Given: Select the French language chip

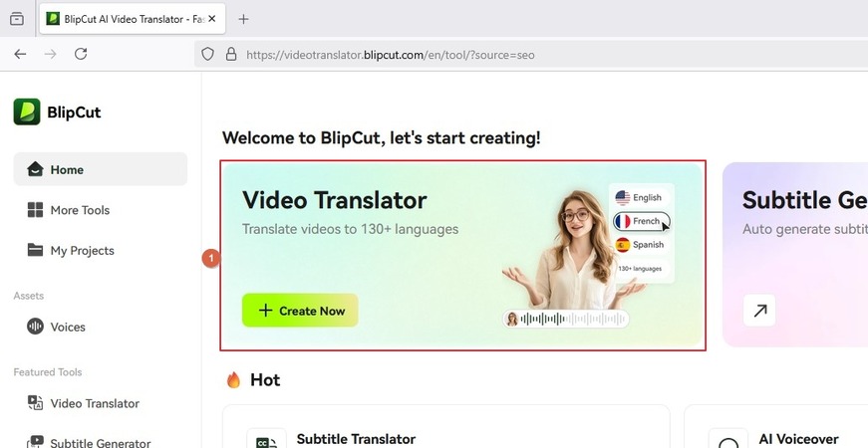Looking at the screenshot, I should (x=641, y=221).
